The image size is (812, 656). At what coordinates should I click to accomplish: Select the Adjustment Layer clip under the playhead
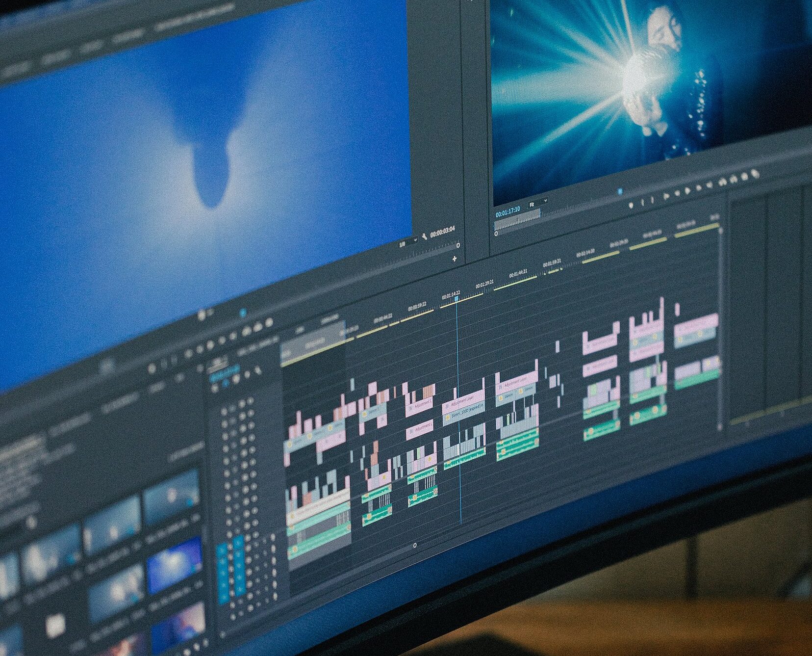pos(463,407)
